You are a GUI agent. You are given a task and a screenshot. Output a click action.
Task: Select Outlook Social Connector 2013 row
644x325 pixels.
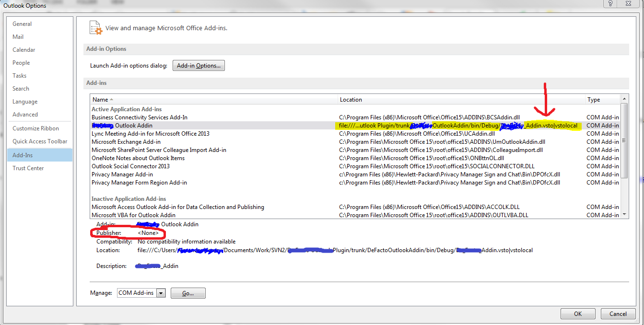[355, 166]
